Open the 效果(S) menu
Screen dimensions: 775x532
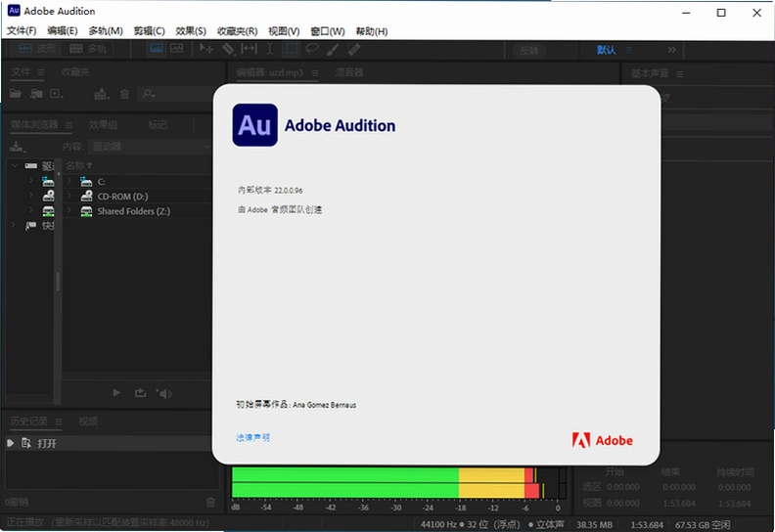[x=191, y=31]
